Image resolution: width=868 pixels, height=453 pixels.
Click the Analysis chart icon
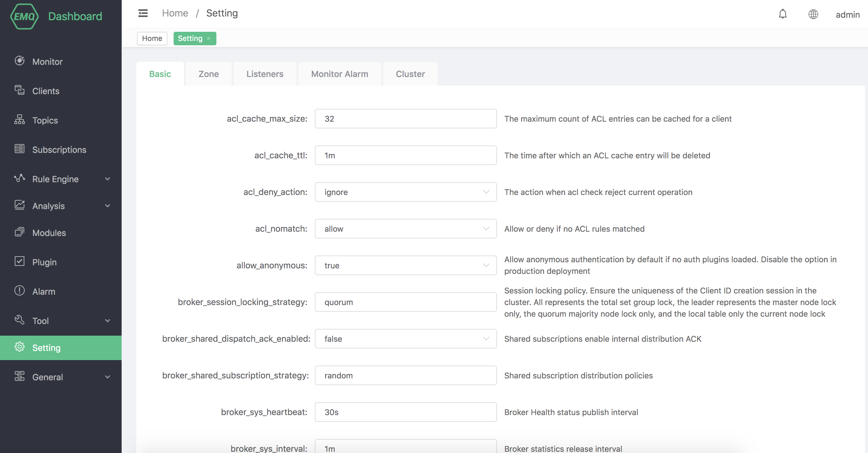coord(20,205)
